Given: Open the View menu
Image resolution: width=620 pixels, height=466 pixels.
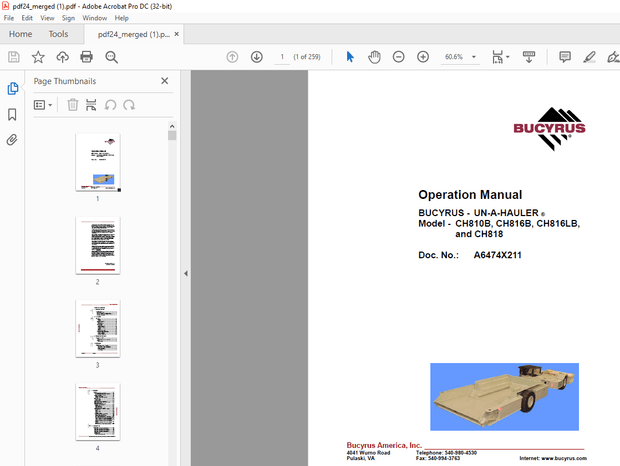Looking at the screenshot, I should [47, 18].
